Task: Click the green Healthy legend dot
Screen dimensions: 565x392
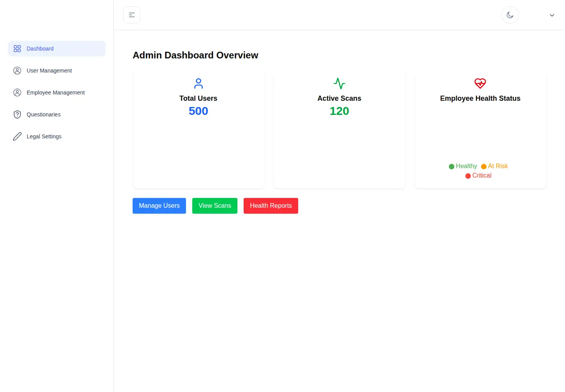Action: click(452, 167)
